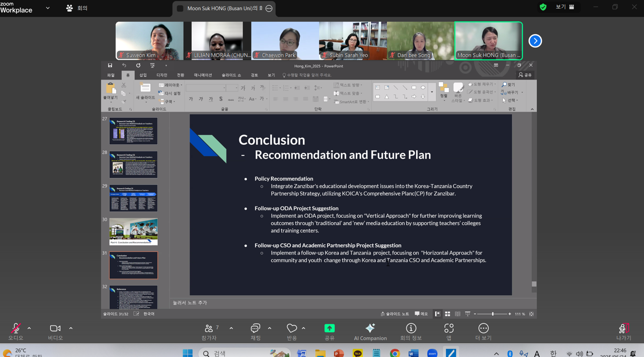Expand audio options arrow next to microphone
This screenshot has width=644, height=357.
pyautogui.click(x=29, y=328)
